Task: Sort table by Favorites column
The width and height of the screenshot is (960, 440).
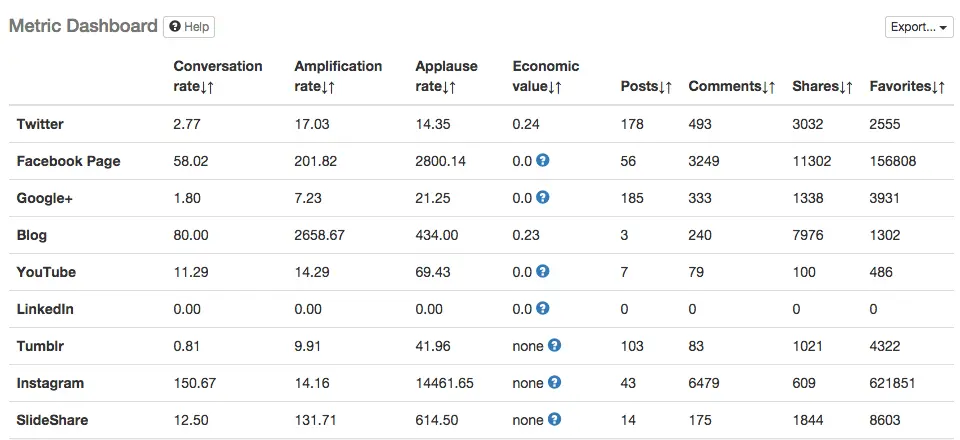Action: pos(907,87)
